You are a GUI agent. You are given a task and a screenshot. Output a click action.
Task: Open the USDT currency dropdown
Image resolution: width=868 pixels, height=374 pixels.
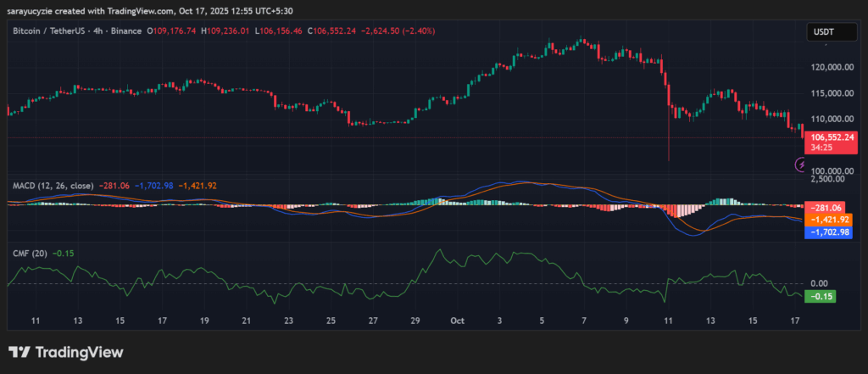826,31
